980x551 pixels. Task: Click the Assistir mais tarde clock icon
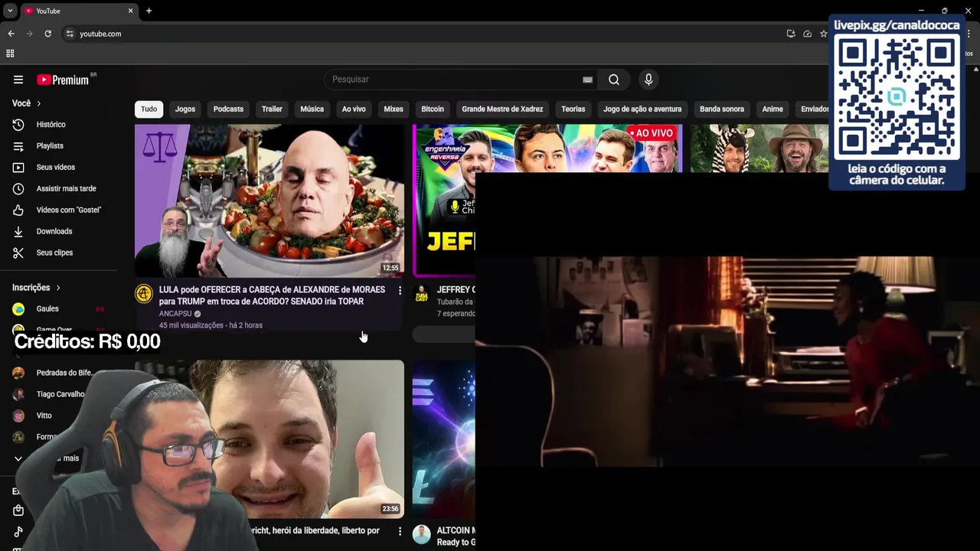pyautogui.click(x=18, y=188)
